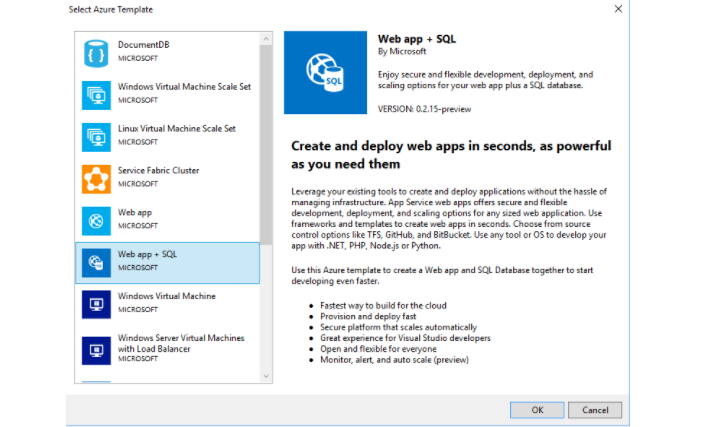Viewport: 706px width, 427px height.
Task: Select the Windows Virtual Machine Scale Set icon
Action: [x=96, y=94]
